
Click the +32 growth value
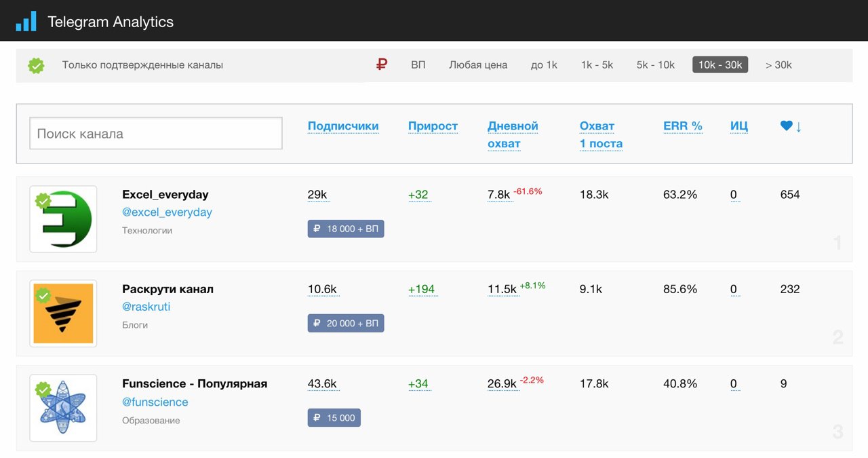418,195
